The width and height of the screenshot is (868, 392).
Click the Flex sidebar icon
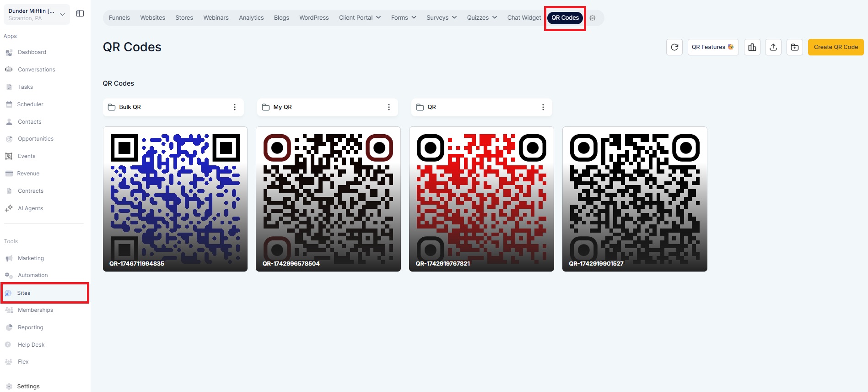point(9,362)
